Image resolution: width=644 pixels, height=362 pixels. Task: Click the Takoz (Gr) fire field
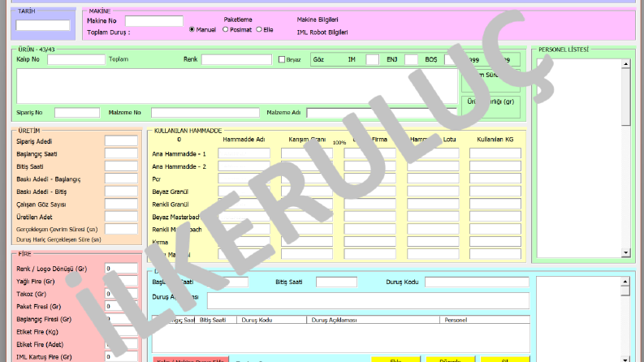pyautogui.click(x=121, y=294)
